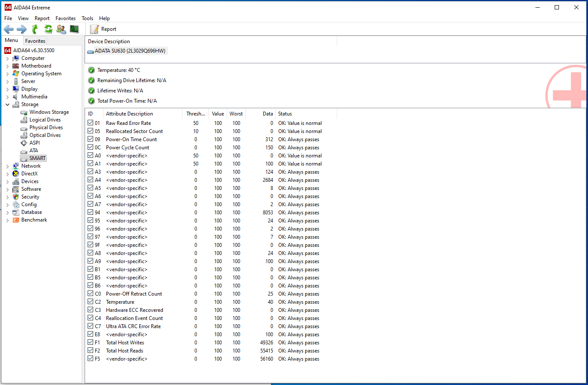Toggle the 0C Power Cycle Count checkbox
The height and width of the screenshot is (385, 588).
pos(91,147)
